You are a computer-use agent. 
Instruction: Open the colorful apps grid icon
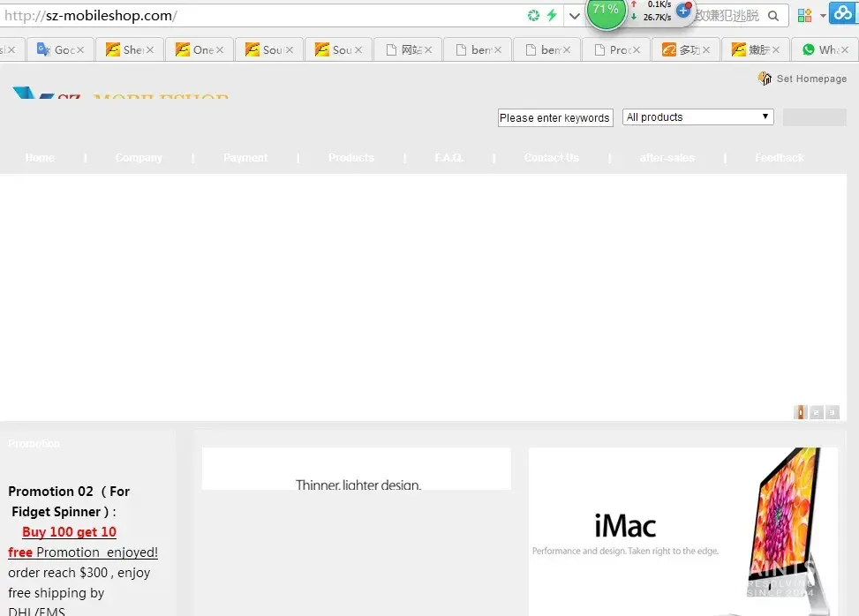click(x=804, y=16)
